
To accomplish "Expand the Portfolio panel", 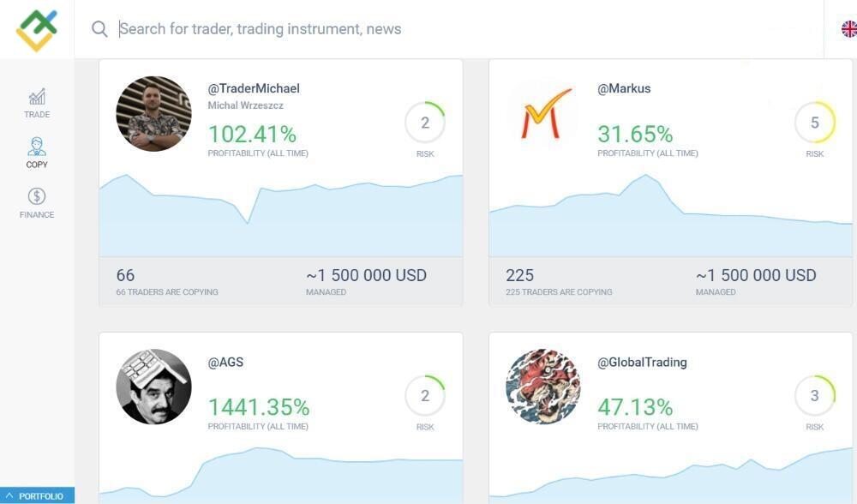I will point(36,495).
